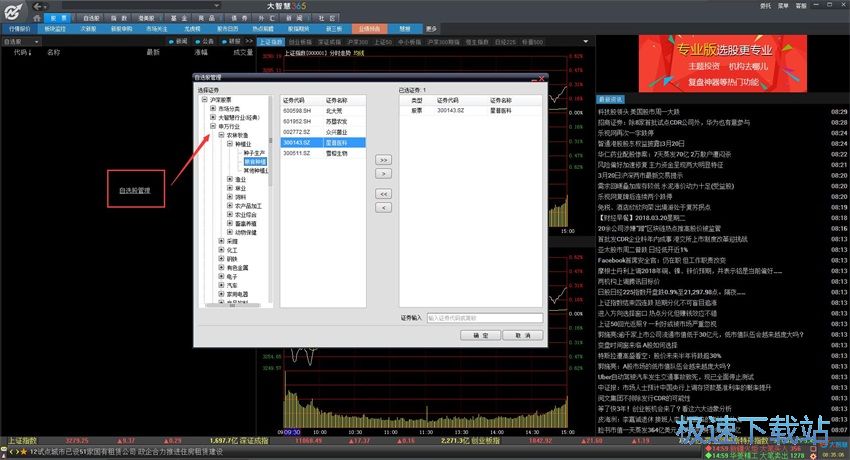The image size is (850, 460).
Task: Add selected security with the > button
Action: tap(383, 174)
